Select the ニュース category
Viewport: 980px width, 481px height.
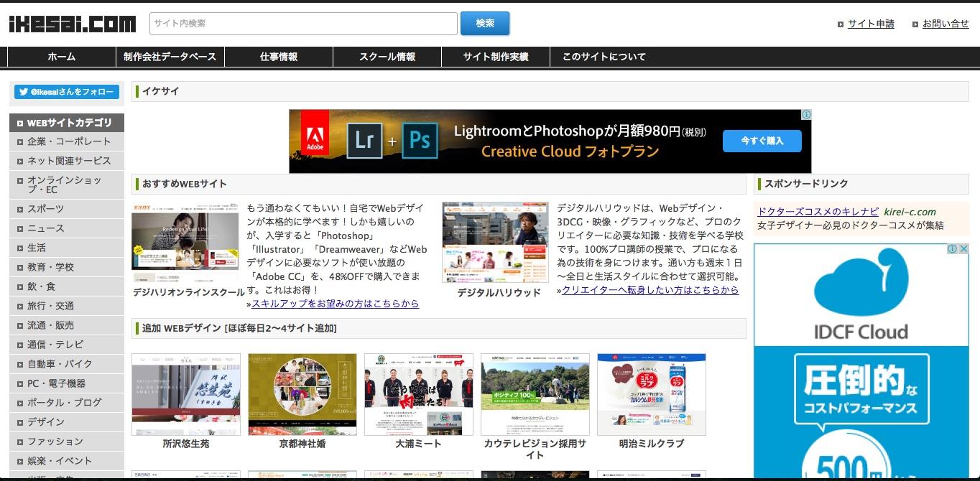pos(67,228)
